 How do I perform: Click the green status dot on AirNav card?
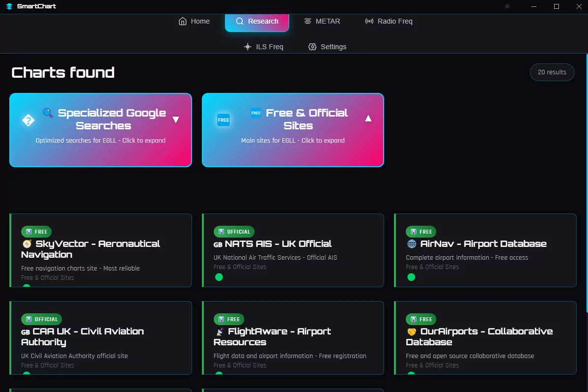(x=411, y=277)
